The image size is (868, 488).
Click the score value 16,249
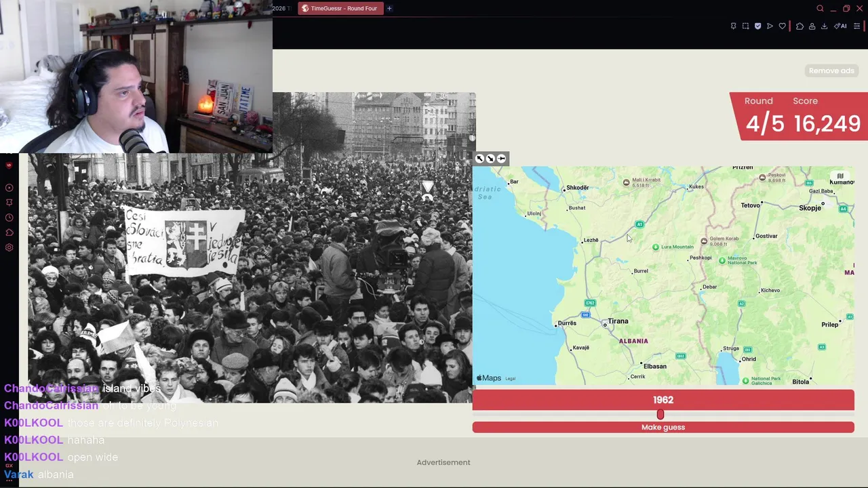[827, 124]
